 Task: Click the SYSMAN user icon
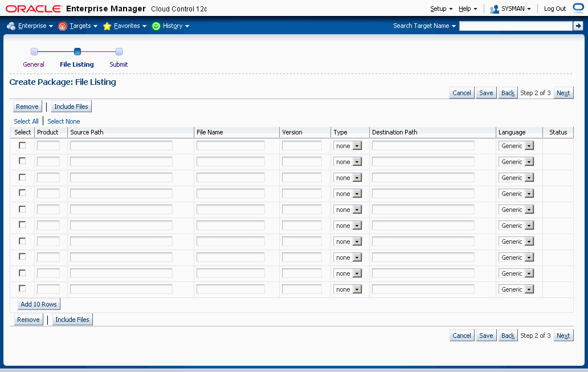(x=495, y=9)
